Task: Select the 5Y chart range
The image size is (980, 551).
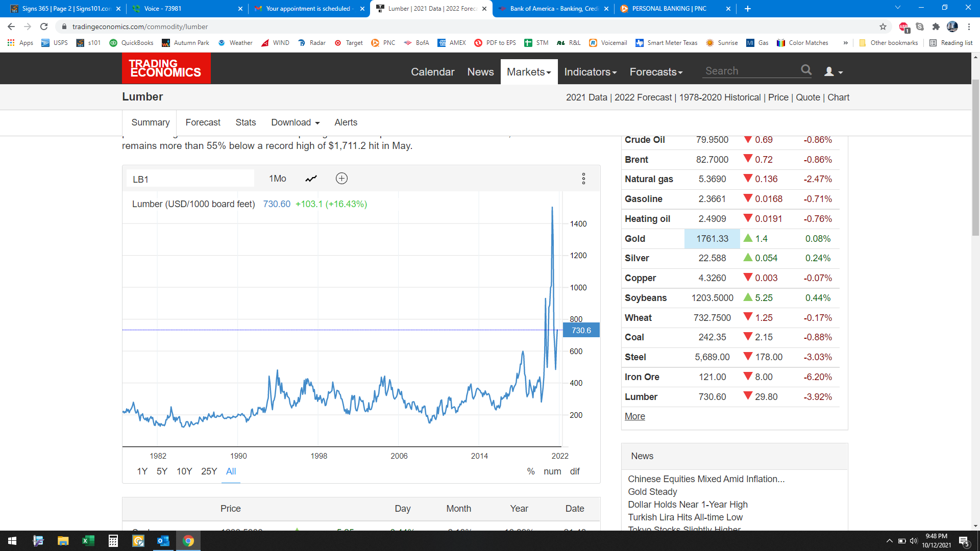Action: (x=162, y=471)
